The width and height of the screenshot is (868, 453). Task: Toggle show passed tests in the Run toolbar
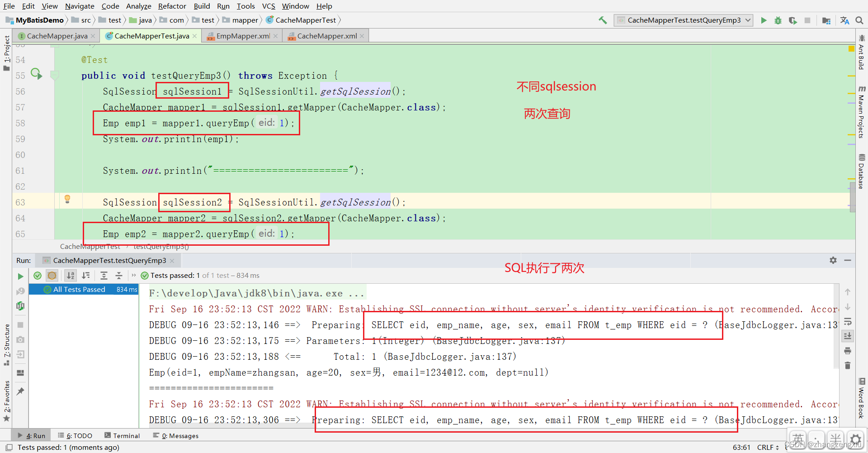click(x=38, y=275)
